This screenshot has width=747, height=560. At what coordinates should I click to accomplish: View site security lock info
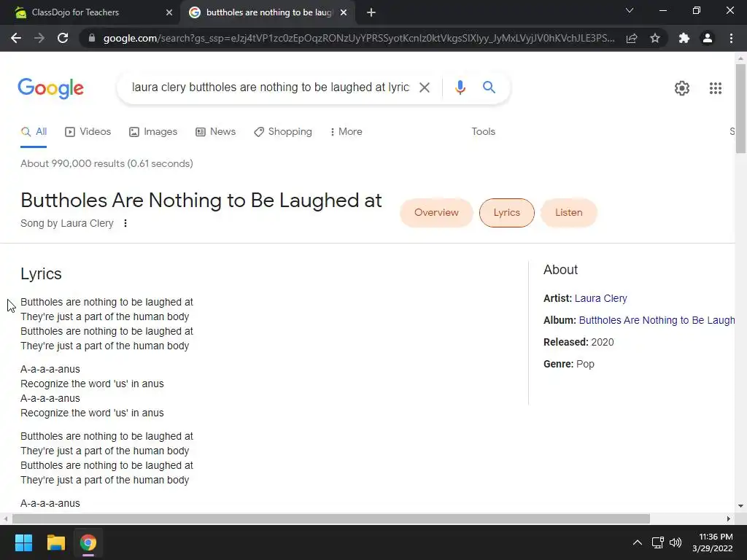92,38
